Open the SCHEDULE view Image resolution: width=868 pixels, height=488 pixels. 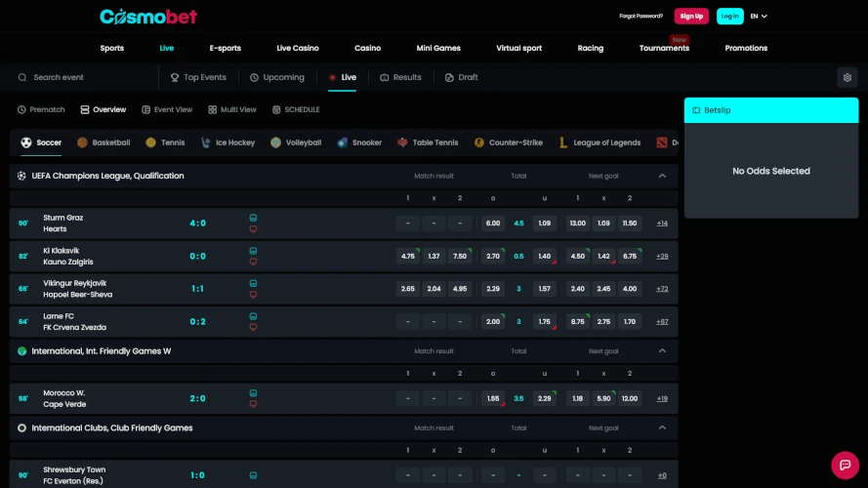click(x=296, y=109)
